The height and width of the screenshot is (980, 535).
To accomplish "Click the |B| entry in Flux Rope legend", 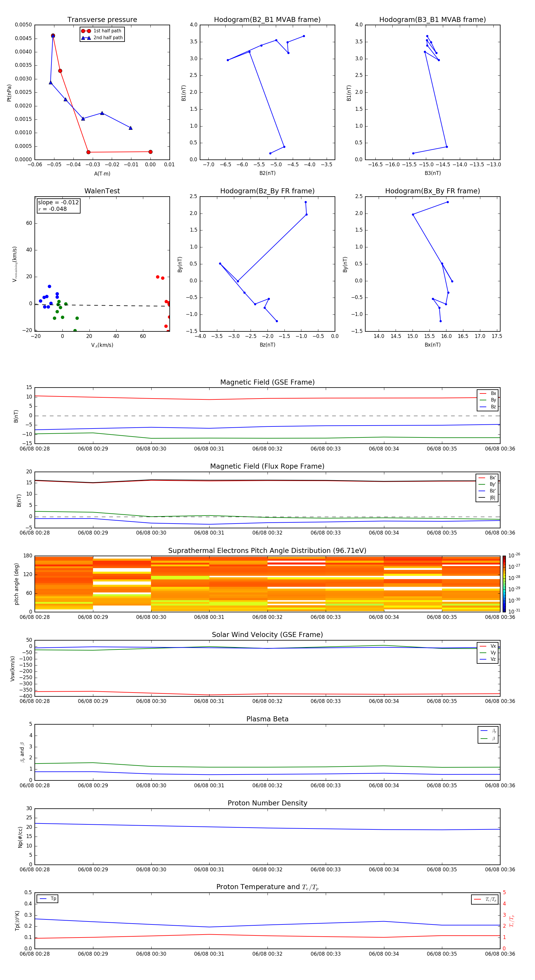I will click(x=487, y=498).
